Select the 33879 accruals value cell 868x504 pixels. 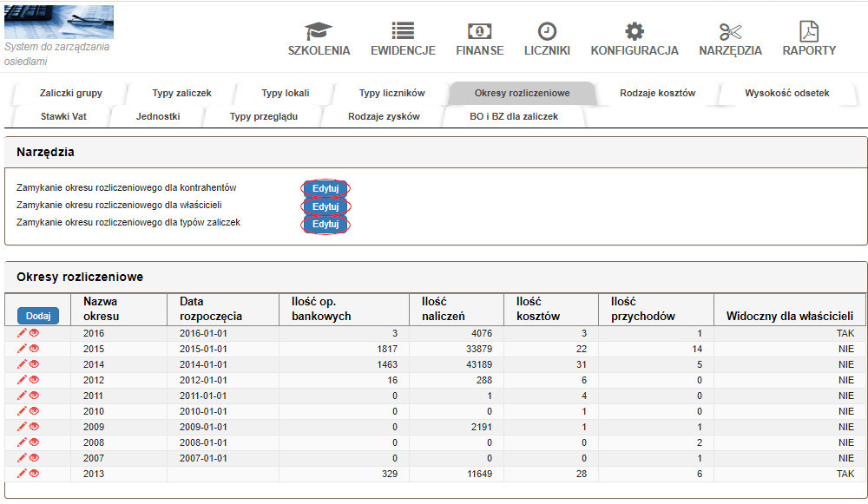[x=456, y=349]
